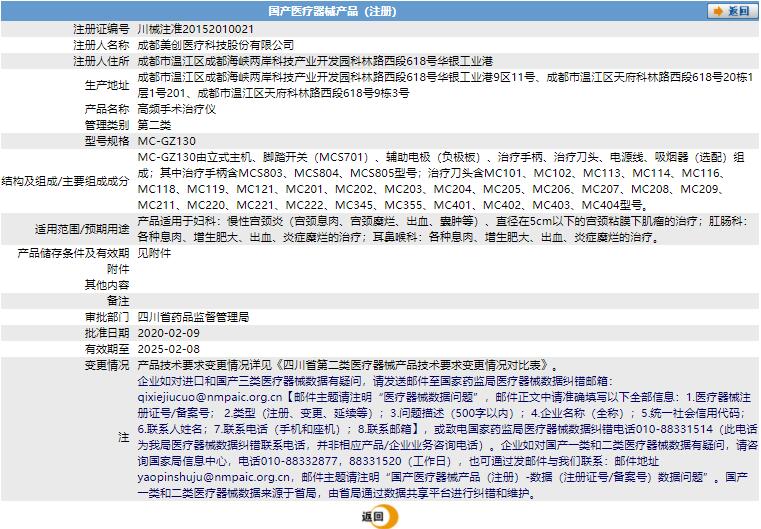
Task: Click email address qixiejiucuo@nmpaic.org.cn
Action: (x=210, y=397)
